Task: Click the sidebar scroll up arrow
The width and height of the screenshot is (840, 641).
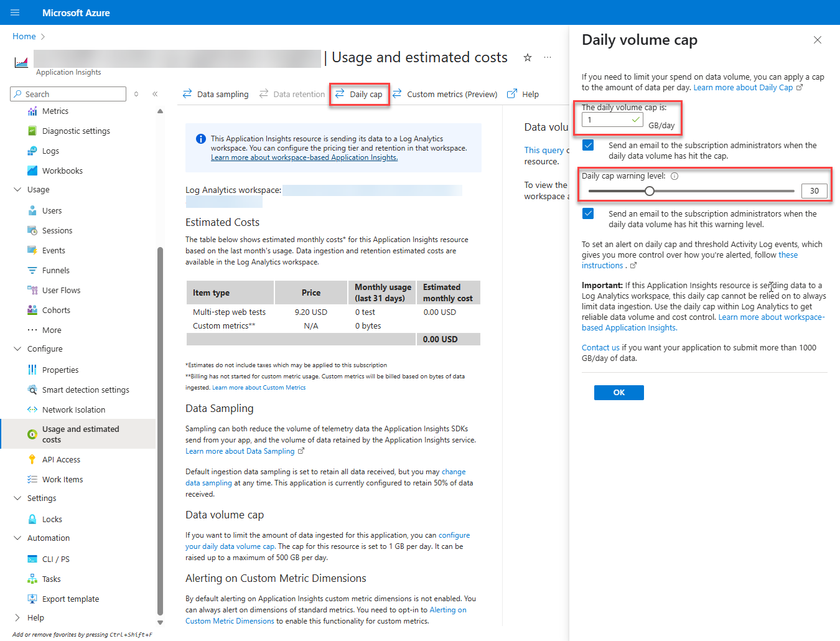Action: [x=160, y=111]
